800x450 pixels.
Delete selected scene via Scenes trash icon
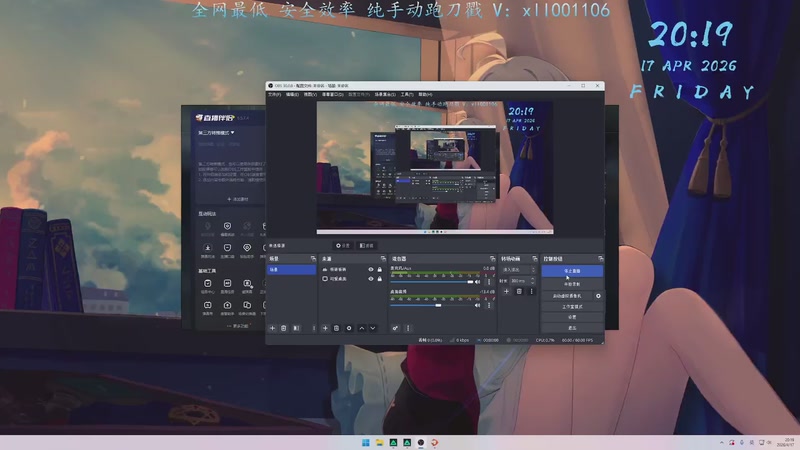[284, 328]
